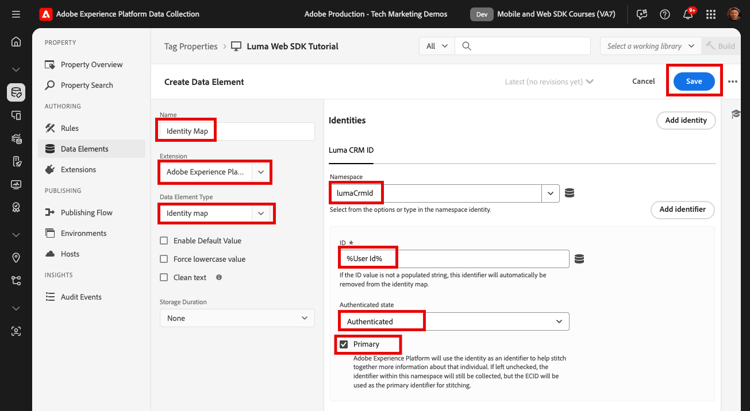Expand the Namespace options chevron
The image size is (750, 411).
[551, 193]
